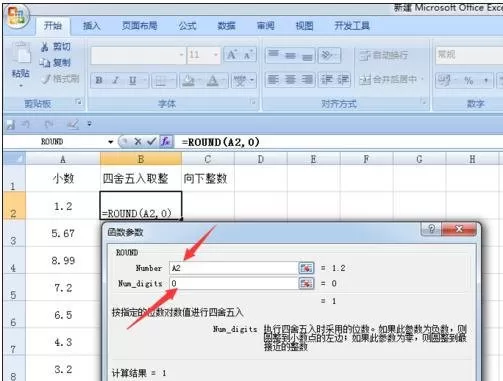Open the clipboard group dialog launcher
The width and height of the screenshot is (503, 381).
[78, 102]
